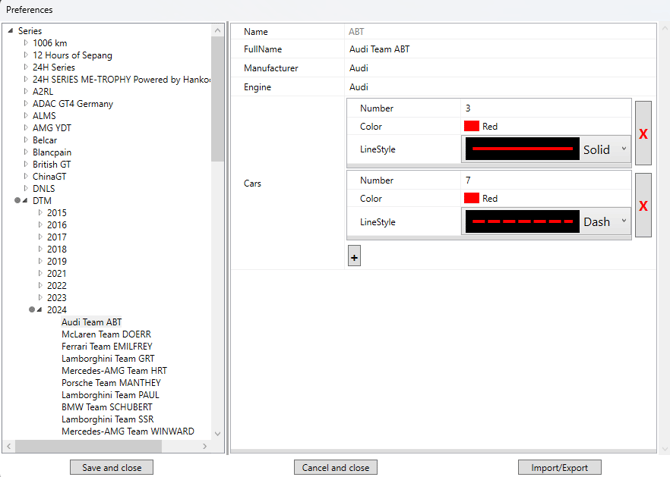Expand the British GT series
Image resolution: width=670 pixels, height=477 pixels.
[26, 164]
